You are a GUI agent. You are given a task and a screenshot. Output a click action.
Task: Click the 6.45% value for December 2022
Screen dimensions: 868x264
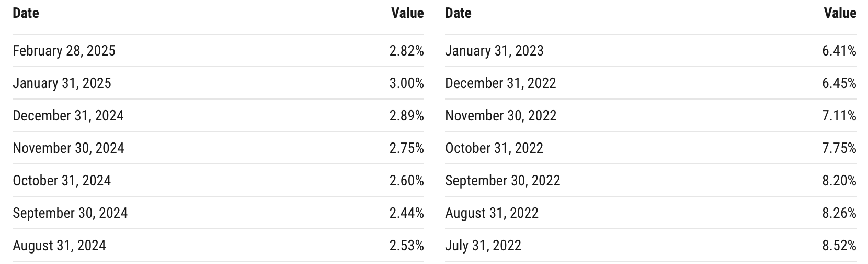pyautogui.click(x=839, y=83)
